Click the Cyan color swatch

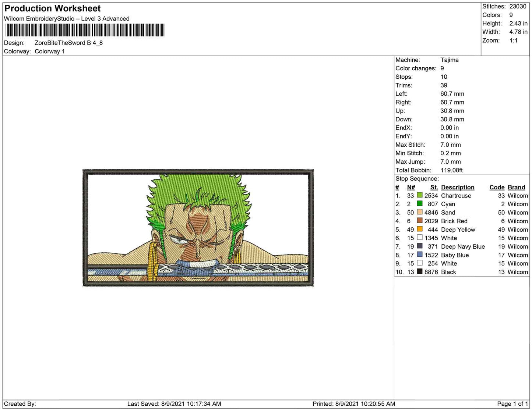(420, 204)
